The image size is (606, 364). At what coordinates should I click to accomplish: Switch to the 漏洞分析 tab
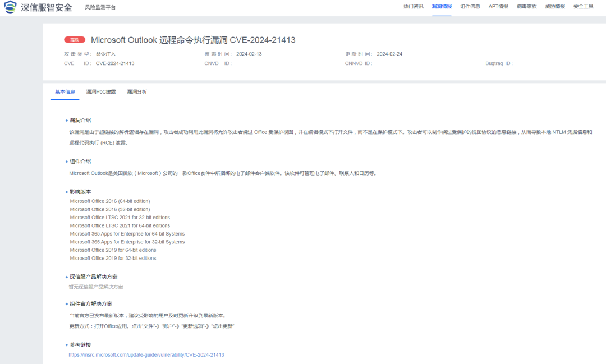tap(137, 92)
